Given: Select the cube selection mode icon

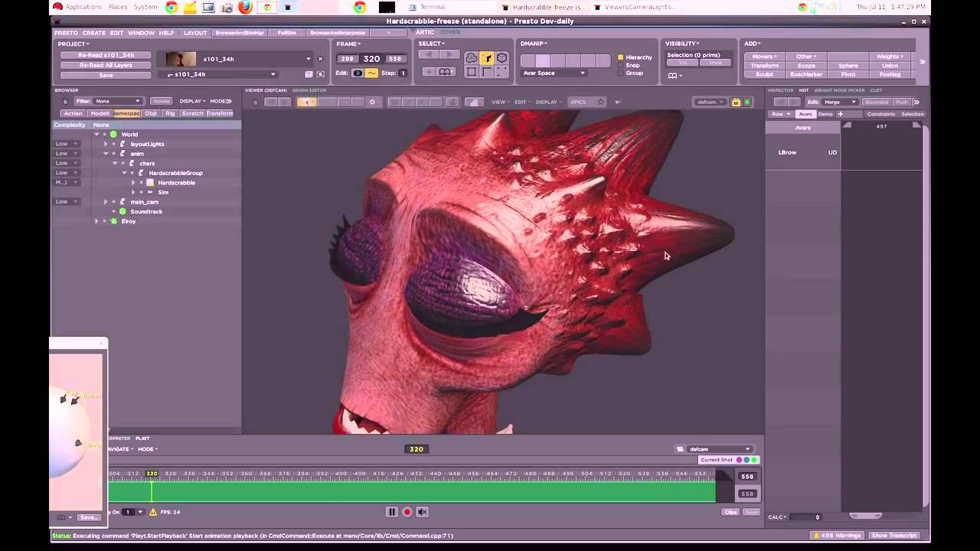Looking at the screenshot, I should 502,58.
